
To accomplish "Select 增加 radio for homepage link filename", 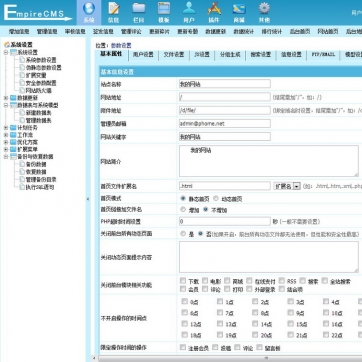I will pos(183,210).
